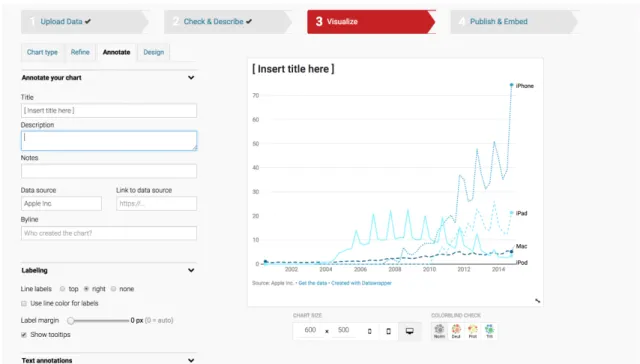Click the Created with Datawrapper link
The image size is (640, 364).
coord(361,283)
